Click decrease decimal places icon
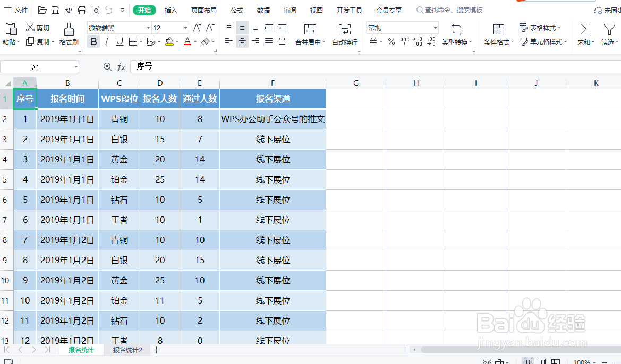The width and height of the screenshot is (621, 364). tap(431, 41)
